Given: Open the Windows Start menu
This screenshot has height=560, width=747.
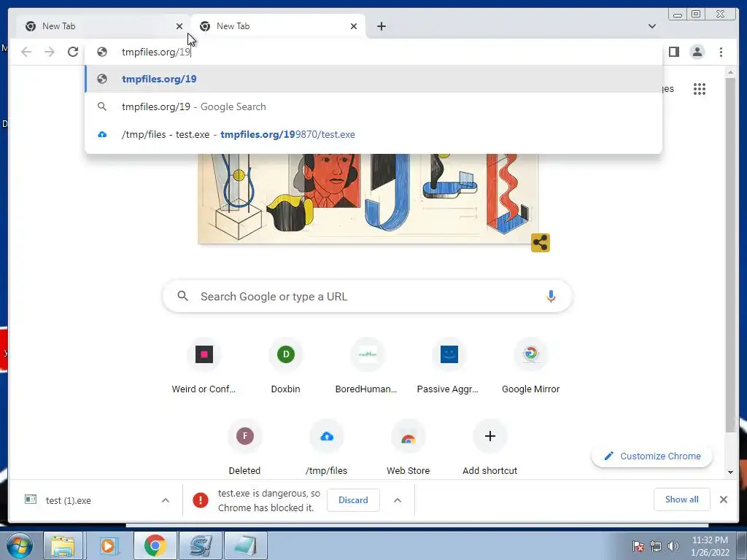Looking at the screenshot, I should coord(19,545).
